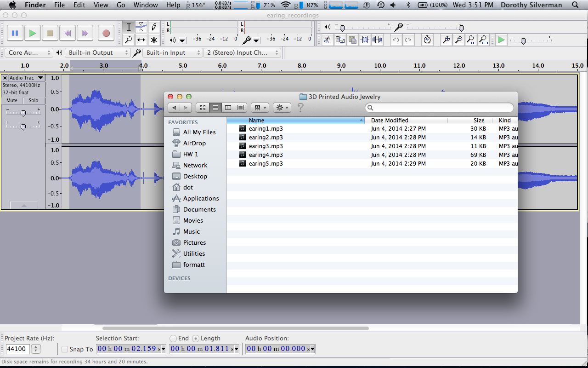Open Applications in Finder sidebar
The height and width of the screenshot is (368, 588).
201,198
